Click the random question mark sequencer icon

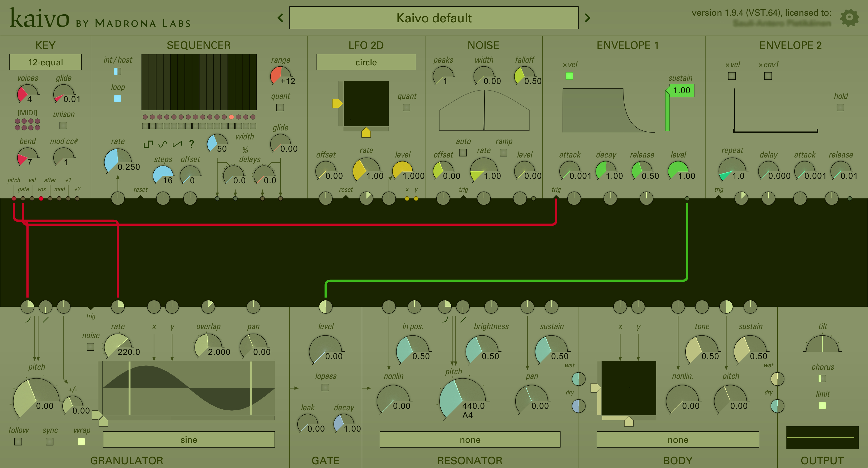(191, 144)
